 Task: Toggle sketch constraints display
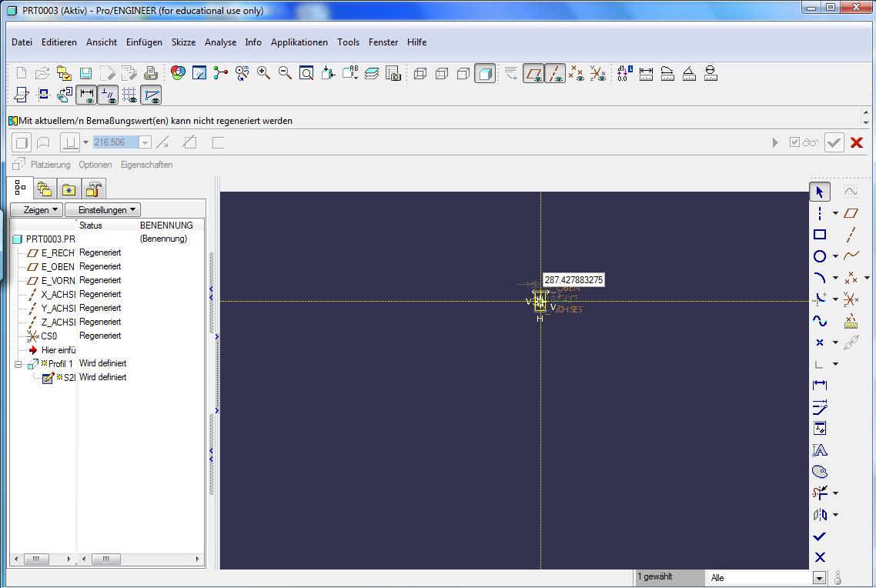click(x=108, y=95)
